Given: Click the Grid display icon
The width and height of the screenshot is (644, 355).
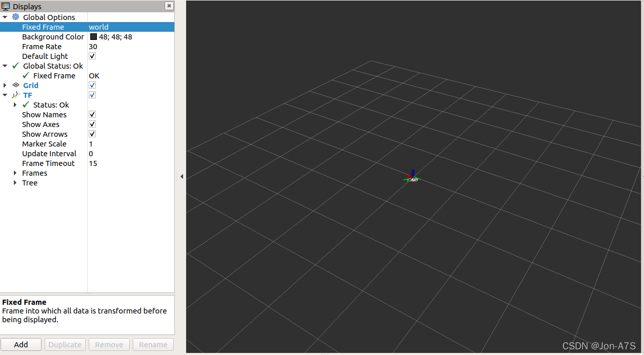Looking at the screenshot, I should tap(16, 85).
